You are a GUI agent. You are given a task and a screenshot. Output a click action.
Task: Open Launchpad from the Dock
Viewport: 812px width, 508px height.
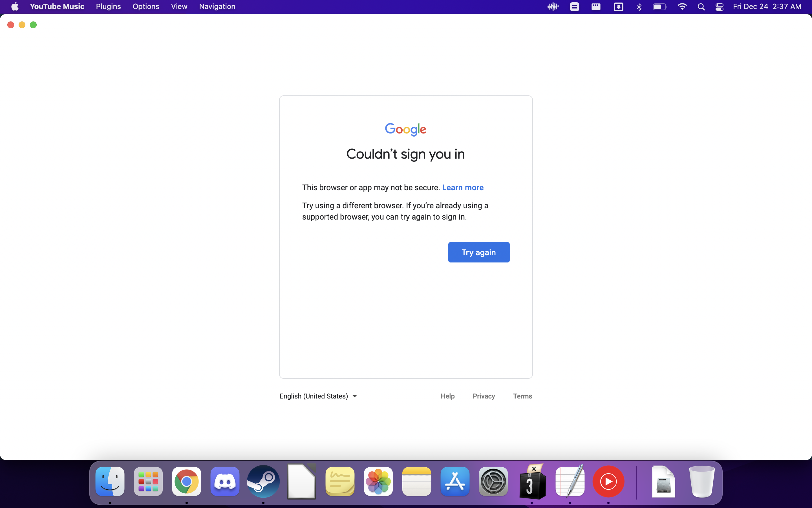point(148,481)
